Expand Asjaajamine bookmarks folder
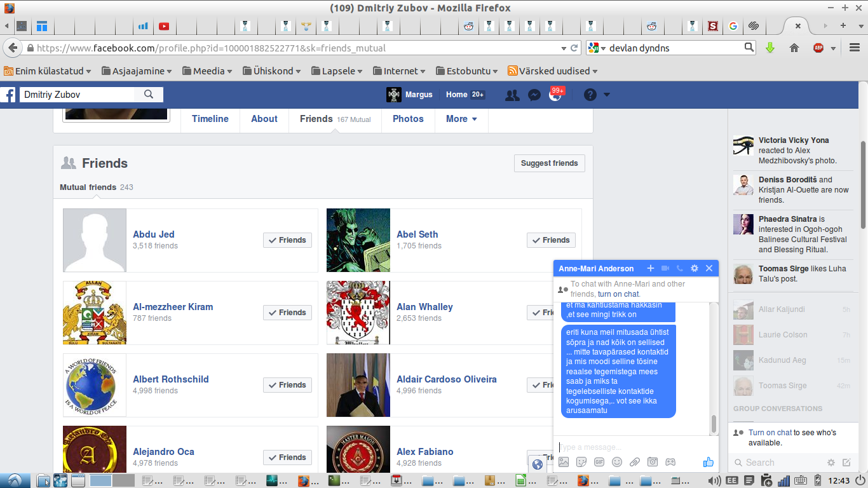 137,71
